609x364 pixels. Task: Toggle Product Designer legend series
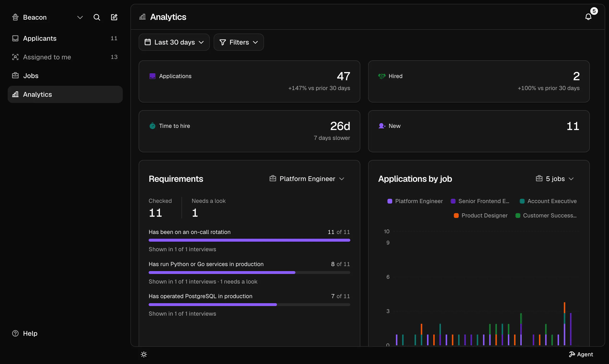tap(480, 215)
